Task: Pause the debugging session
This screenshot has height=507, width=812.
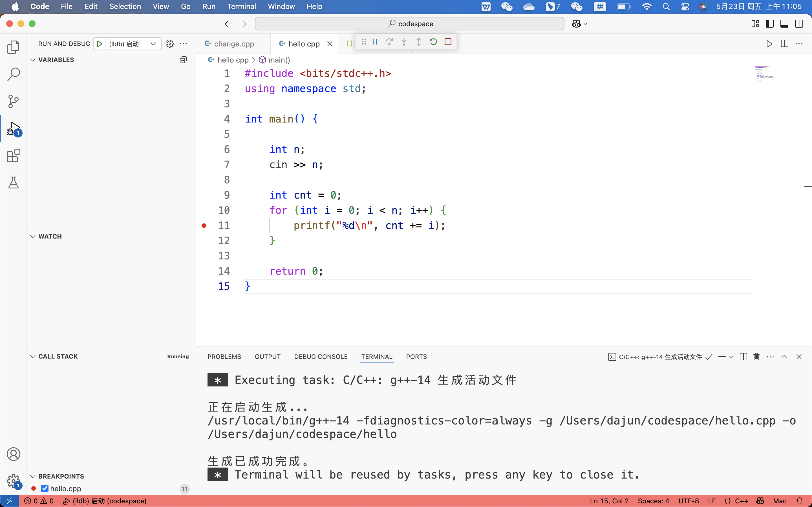Action: tap(375, 42)
